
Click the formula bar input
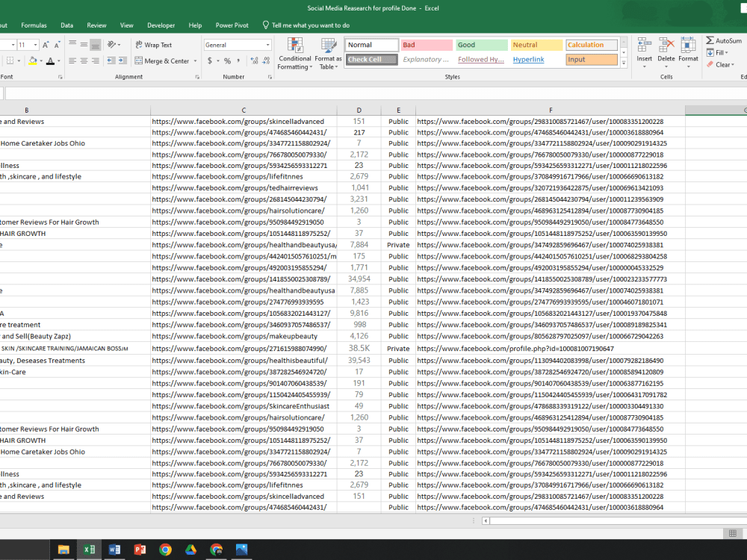click(x=376, y=93)
